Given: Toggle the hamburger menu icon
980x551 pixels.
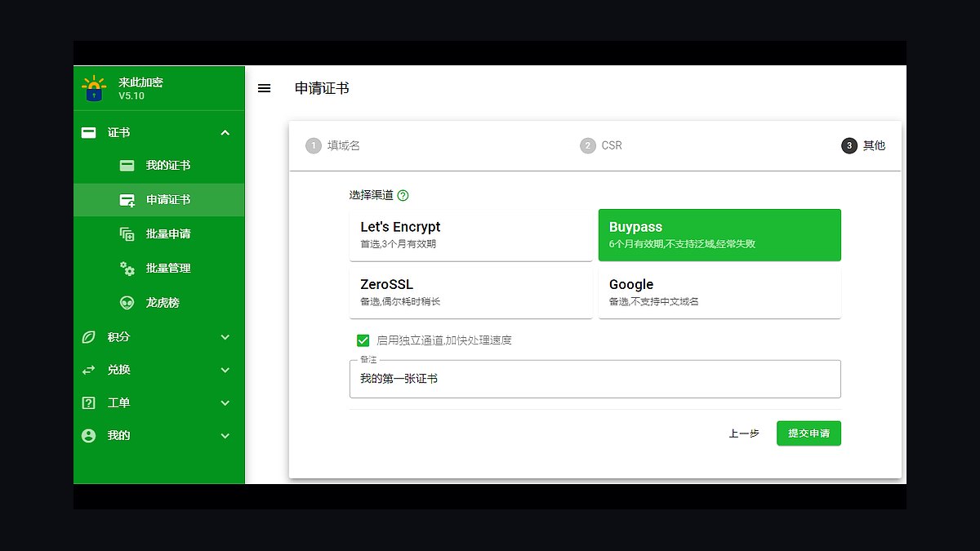Looking at the screenshot, I should [x=264, y=88].
